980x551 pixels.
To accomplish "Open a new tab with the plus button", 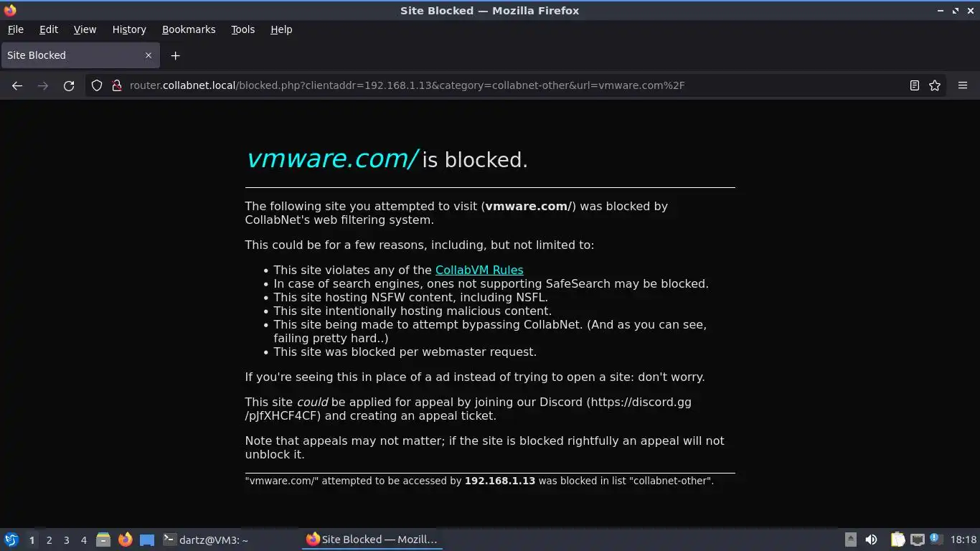I will click(175, 55).
